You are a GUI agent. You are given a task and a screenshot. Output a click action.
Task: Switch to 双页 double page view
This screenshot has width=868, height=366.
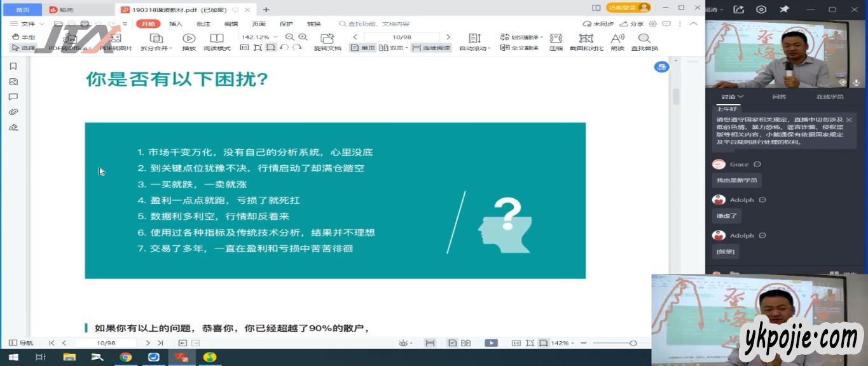pyautogui.click(x=392, y=48)
